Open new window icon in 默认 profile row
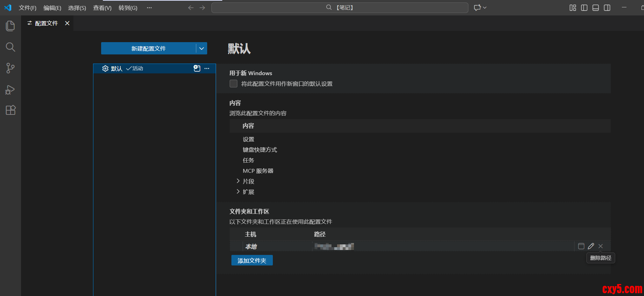644x296 pixels. pyautogui.click(x=197, y=68)
